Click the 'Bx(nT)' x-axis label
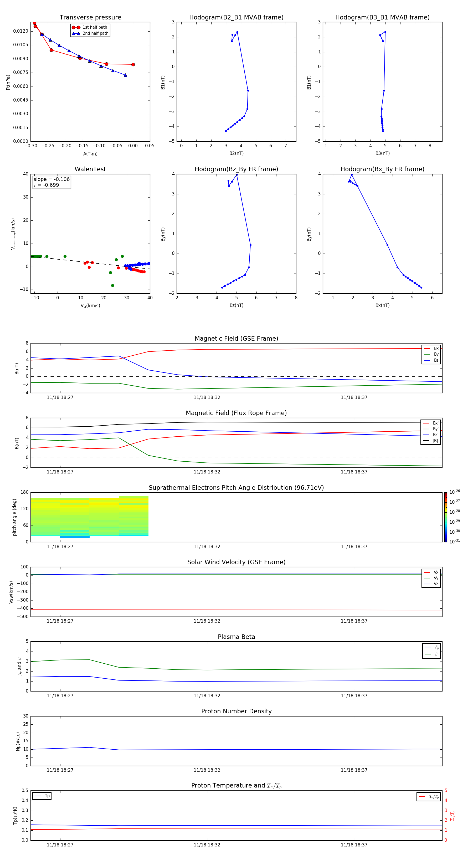Image resolution: width=473 pixels, height=868 pixels. point(382,305)
